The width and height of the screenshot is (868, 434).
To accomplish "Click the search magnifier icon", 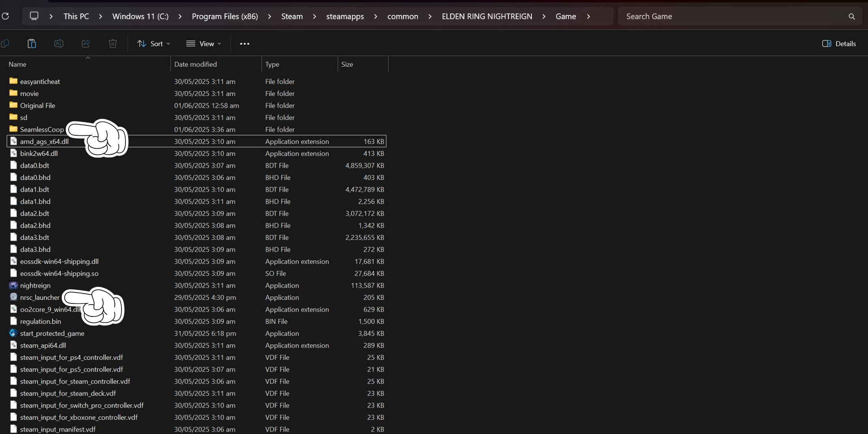I will point(851,17).
